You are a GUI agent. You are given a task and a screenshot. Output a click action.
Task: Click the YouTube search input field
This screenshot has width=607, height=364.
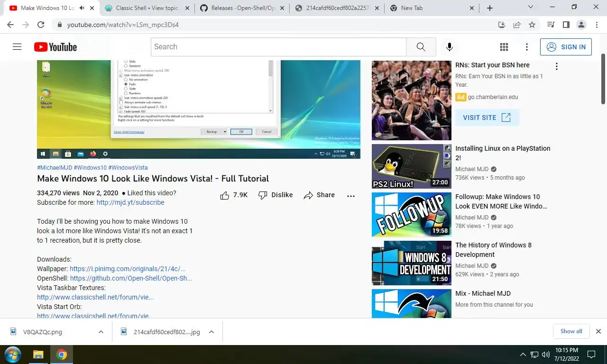click(279, 47)
